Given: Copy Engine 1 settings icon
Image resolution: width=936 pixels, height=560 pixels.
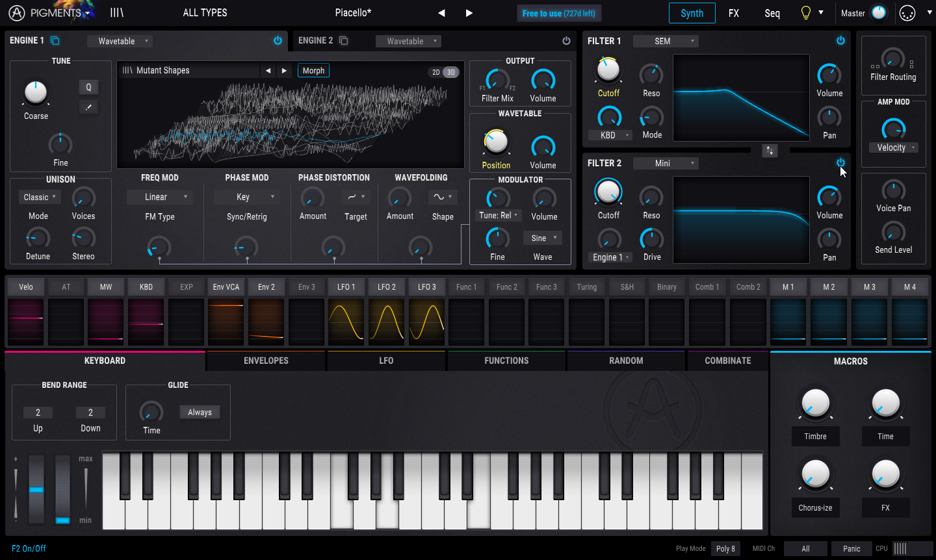Looking at the screenshot, I should 55,40.
